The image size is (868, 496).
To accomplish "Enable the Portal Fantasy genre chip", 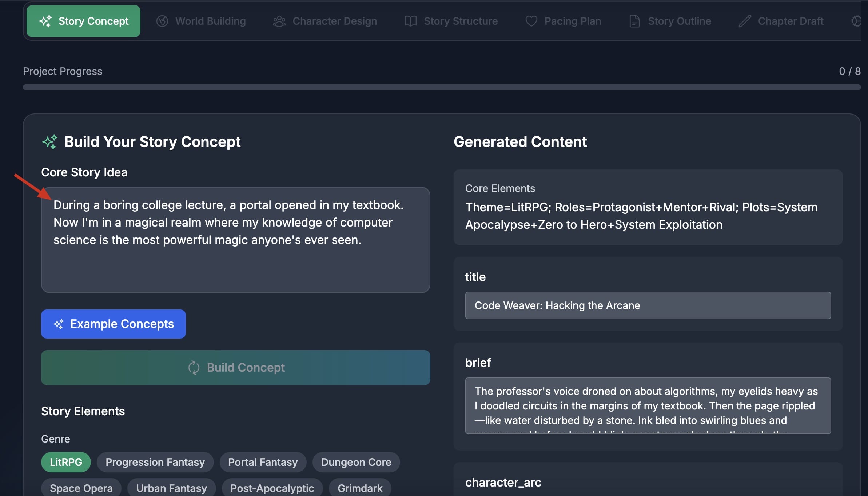I will point(263,462).
